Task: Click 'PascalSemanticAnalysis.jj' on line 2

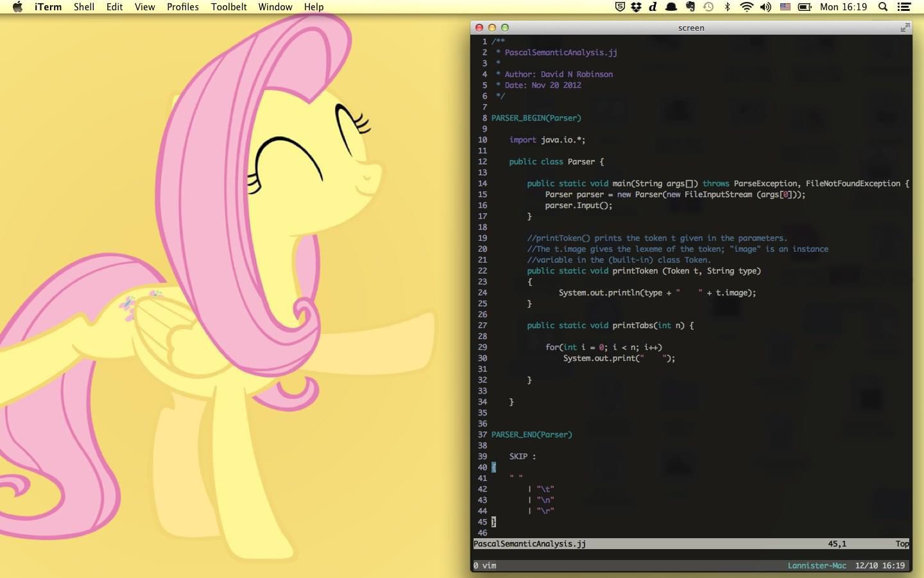Action: pos(561,53)
